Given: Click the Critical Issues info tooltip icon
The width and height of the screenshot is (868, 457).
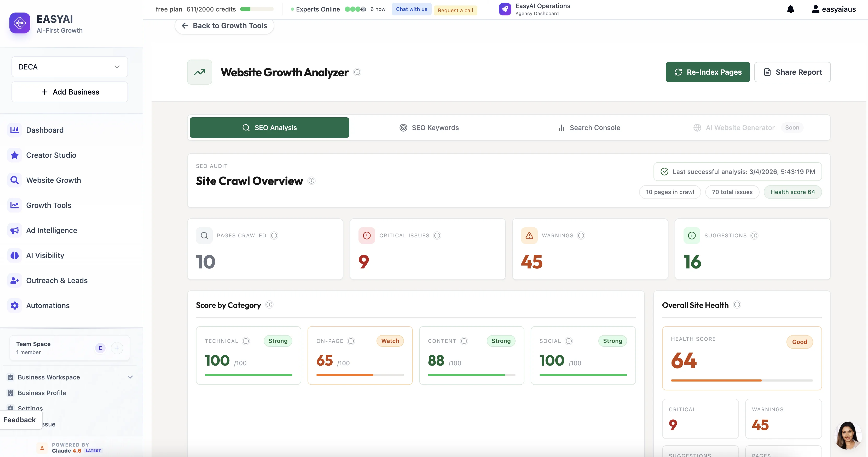Looking at the screenshot, I should (437, 235).
